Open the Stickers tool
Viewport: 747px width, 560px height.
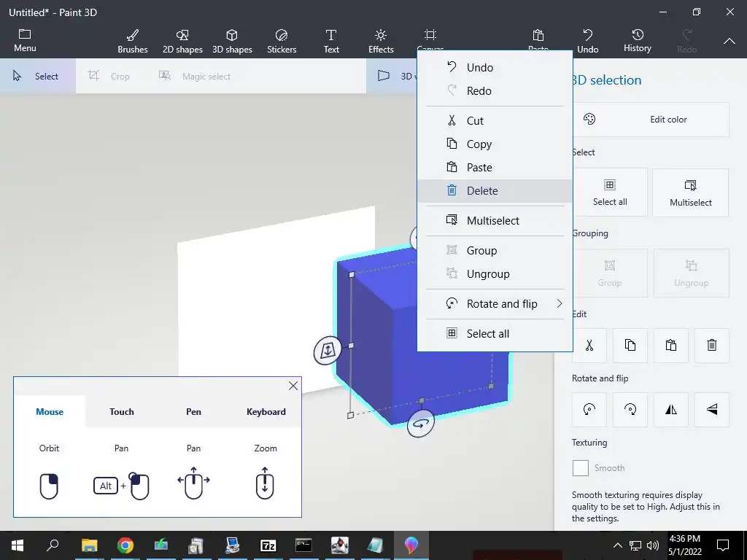point(282,41)
